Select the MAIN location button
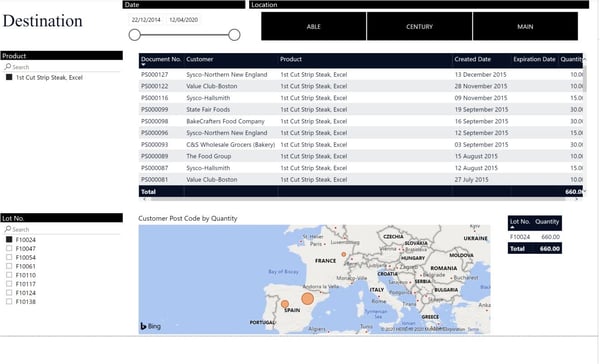Screen dimensions: 600x364 tap(525, 26)
